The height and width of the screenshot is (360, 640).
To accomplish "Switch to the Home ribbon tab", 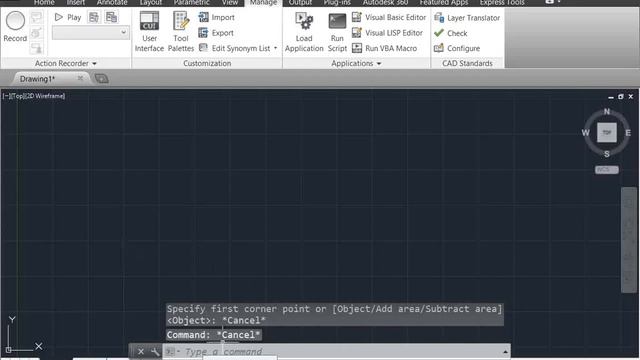I will [44, 2].
